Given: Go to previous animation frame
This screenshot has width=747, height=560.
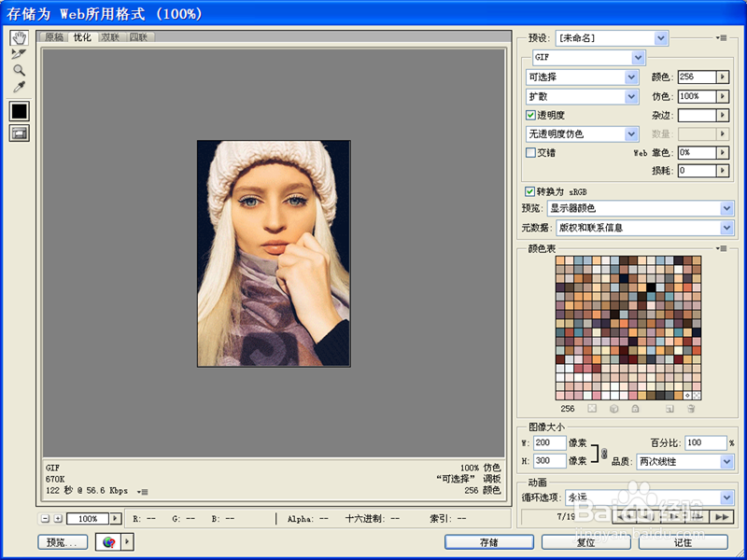Looking at the screenshot, I should coord(649,517).
